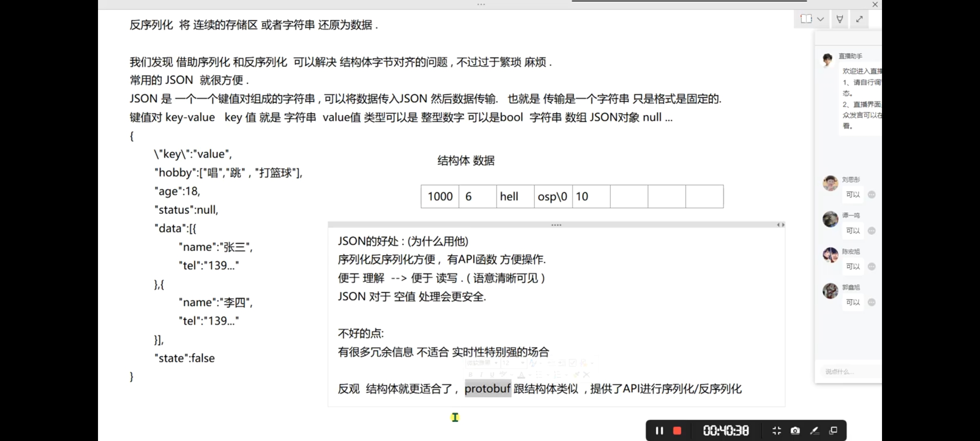
Task: Toggle italic in faded mini toolbar
Action: tap(481, 374)
